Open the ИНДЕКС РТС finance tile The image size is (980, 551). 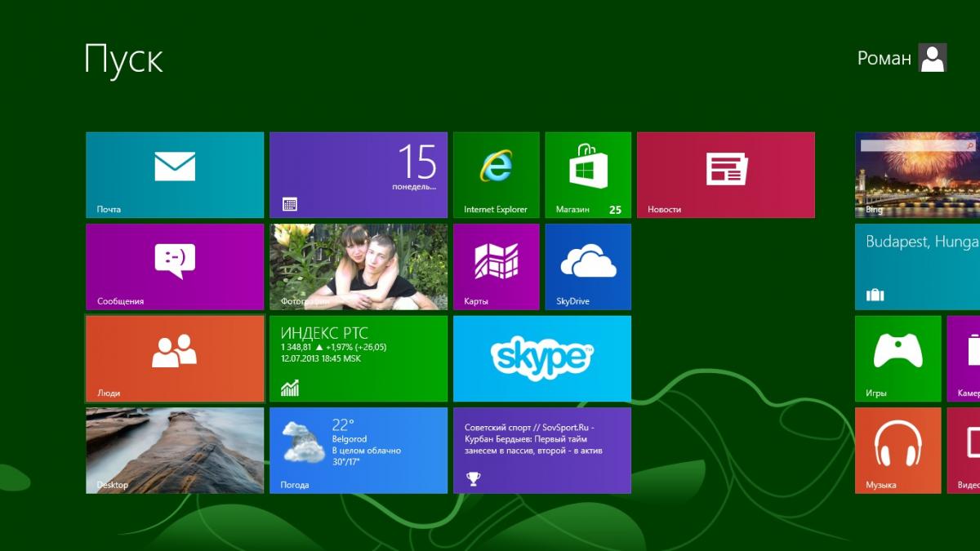(359, 358)
